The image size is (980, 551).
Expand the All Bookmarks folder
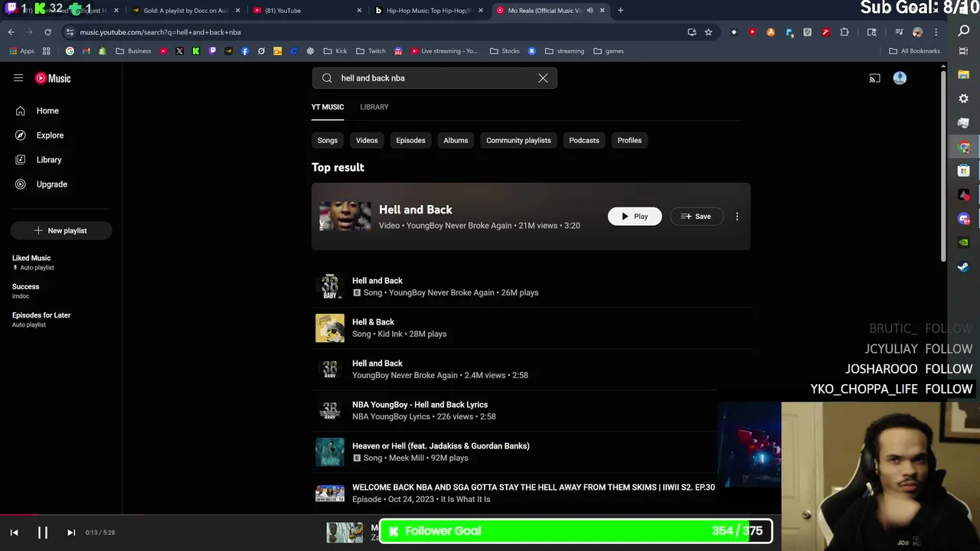pyautogui.click(x=914, y=51)
